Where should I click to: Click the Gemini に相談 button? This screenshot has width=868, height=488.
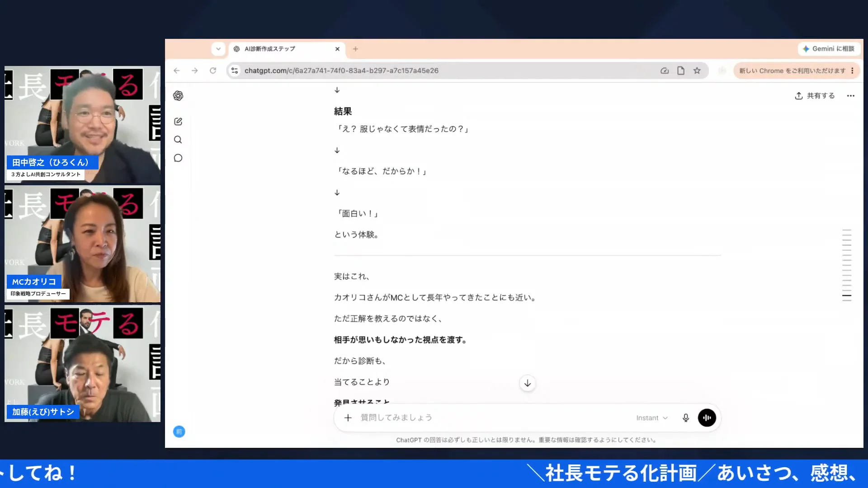tap(828, 49)
